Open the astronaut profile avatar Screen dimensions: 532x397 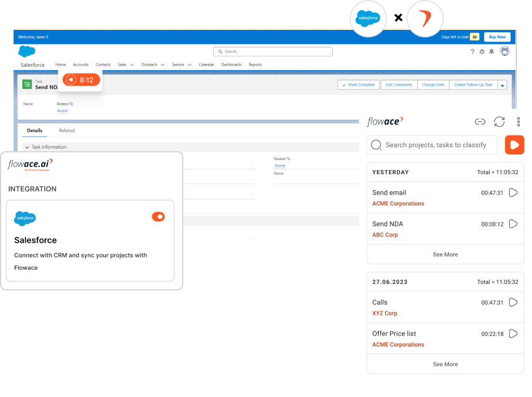(504, 52)
